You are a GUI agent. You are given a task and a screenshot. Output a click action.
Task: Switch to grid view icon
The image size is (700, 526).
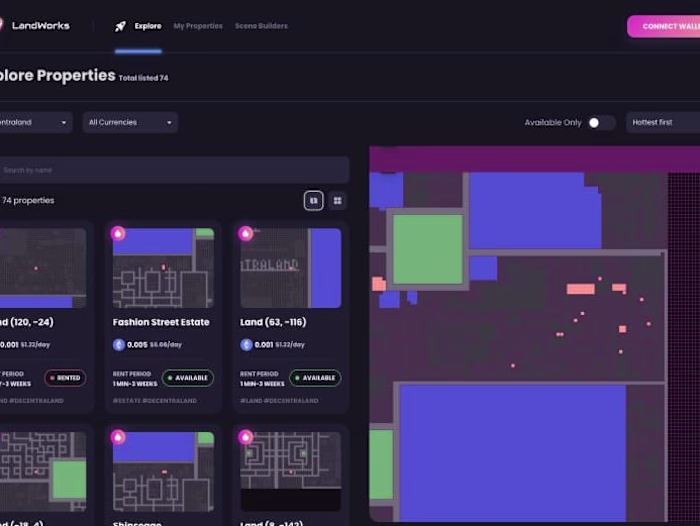(x=338, y=200)
